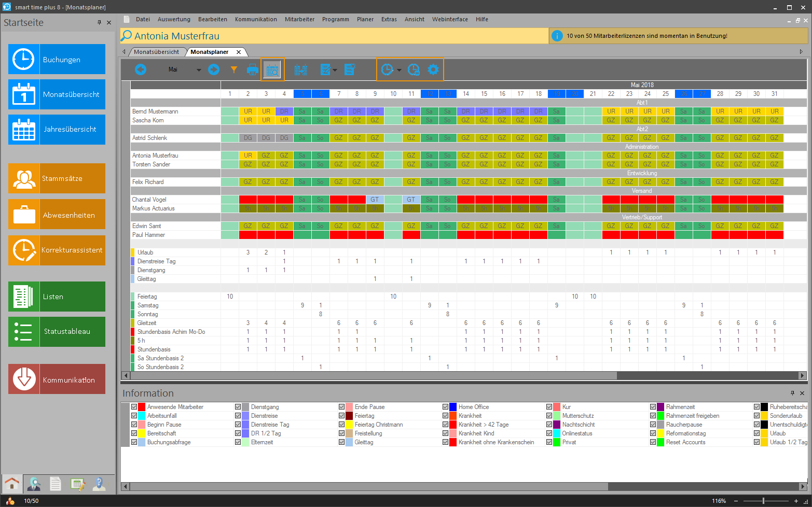This screenshot has width=812, height=507.
Task: Expand the clock icon dropdown arrow
Action: (399, 70)
